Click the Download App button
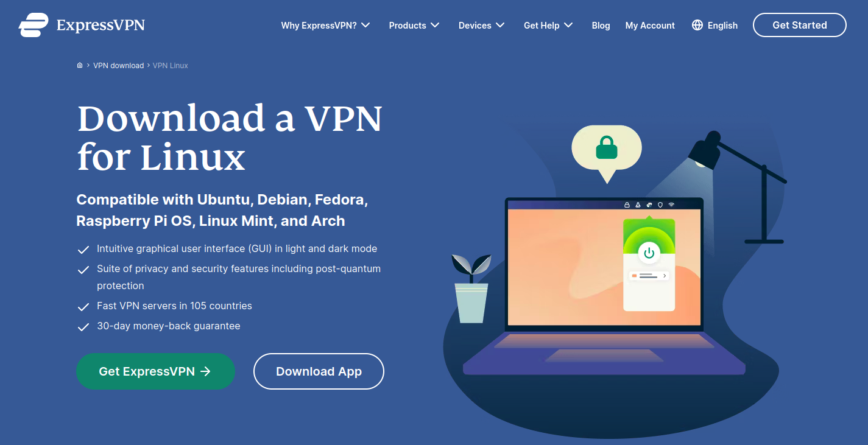Image resolution: width=868 pixels, height=445 pixels. 319,371
